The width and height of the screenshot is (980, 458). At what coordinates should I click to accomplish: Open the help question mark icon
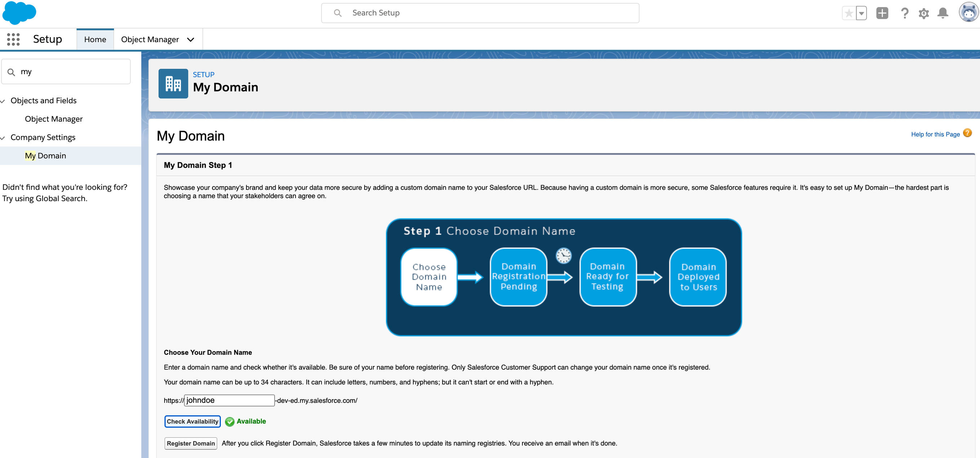pos(905,13)
